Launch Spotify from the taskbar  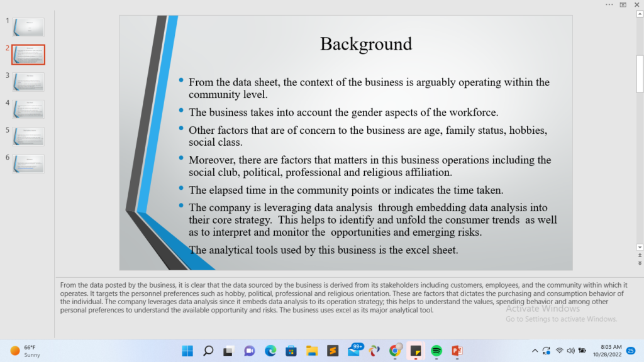tap(436, 351)
